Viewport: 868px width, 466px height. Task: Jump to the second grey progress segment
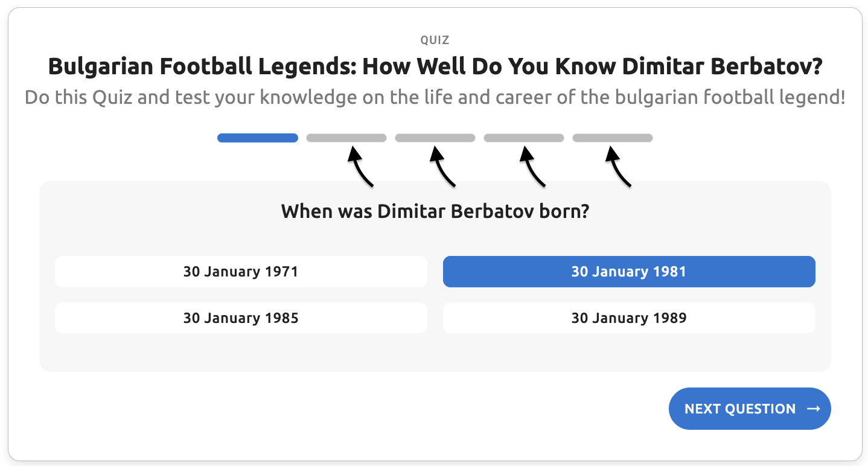[346, 138]
